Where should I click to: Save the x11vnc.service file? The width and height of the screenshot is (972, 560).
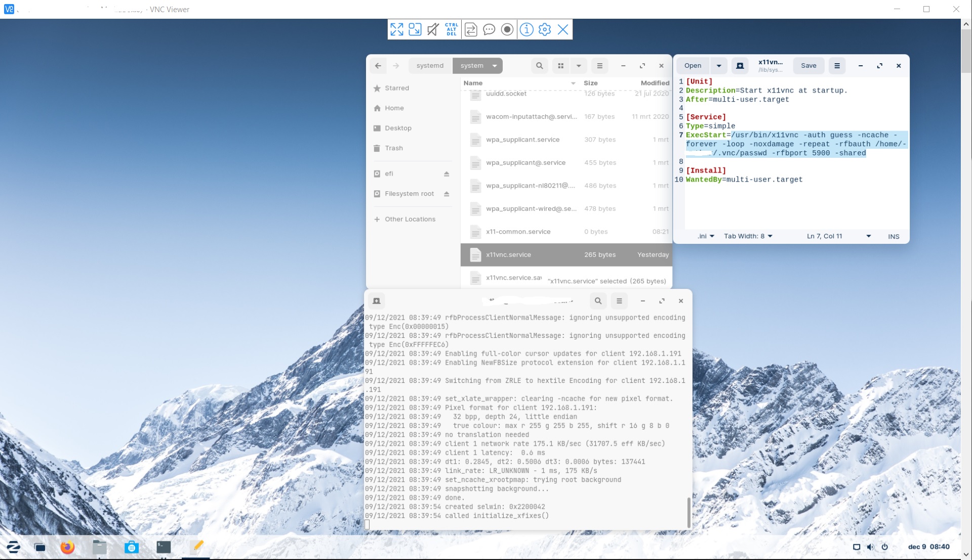coord(808,65)
